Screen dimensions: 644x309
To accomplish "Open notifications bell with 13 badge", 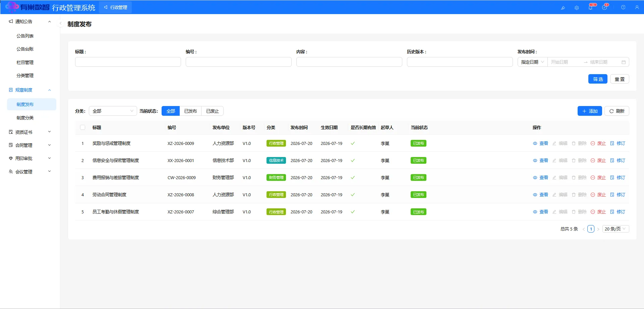I will point(591,7).
